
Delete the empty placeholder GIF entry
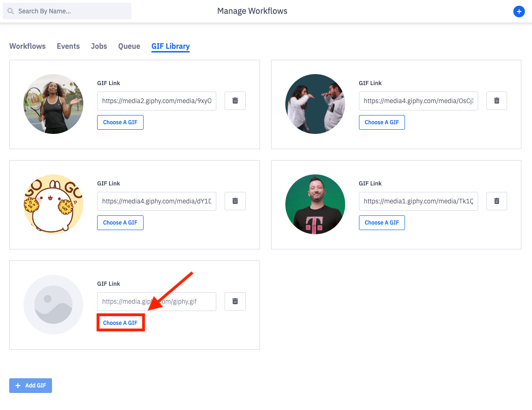(x=235, y=301)
